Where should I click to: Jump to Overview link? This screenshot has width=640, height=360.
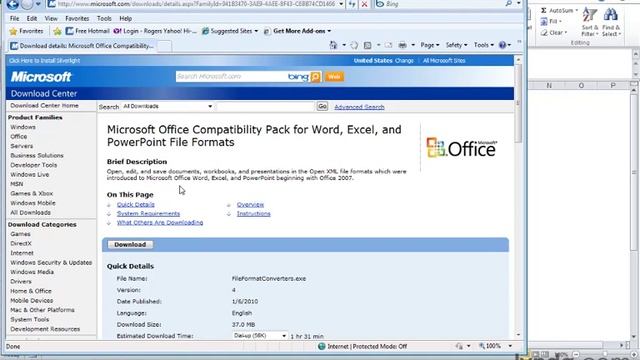(x=250, y=204)
